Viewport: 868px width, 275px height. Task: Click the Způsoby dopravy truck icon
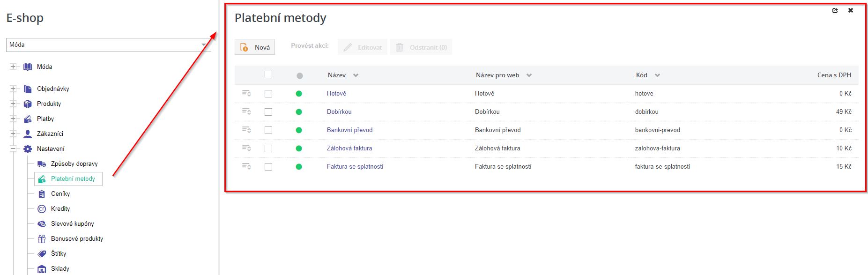42,164
